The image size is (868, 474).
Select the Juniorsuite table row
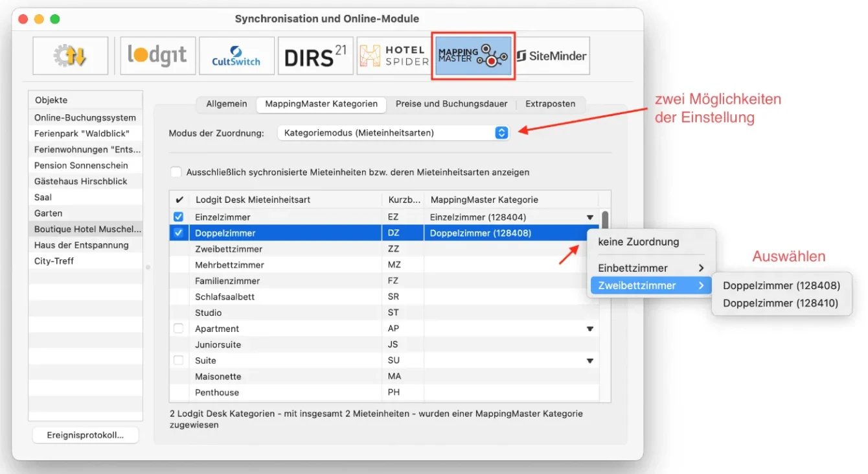pos(384,344)
